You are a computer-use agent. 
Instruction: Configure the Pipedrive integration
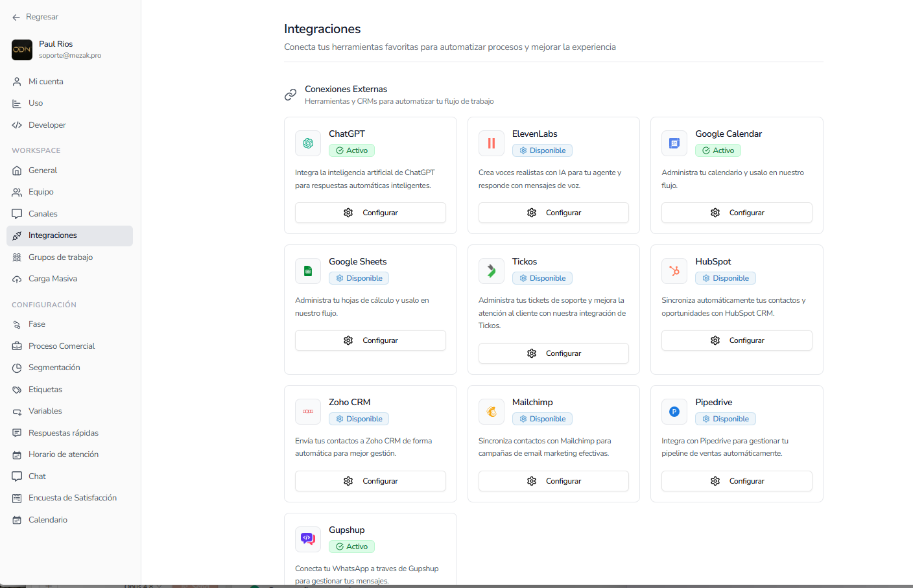click(x=737, y=481)
